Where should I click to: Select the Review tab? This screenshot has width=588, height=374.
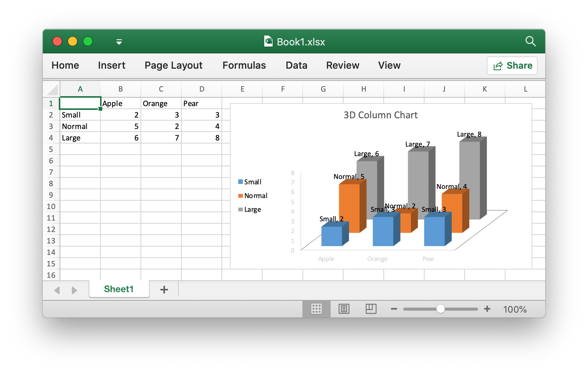[x=342, y=65]
